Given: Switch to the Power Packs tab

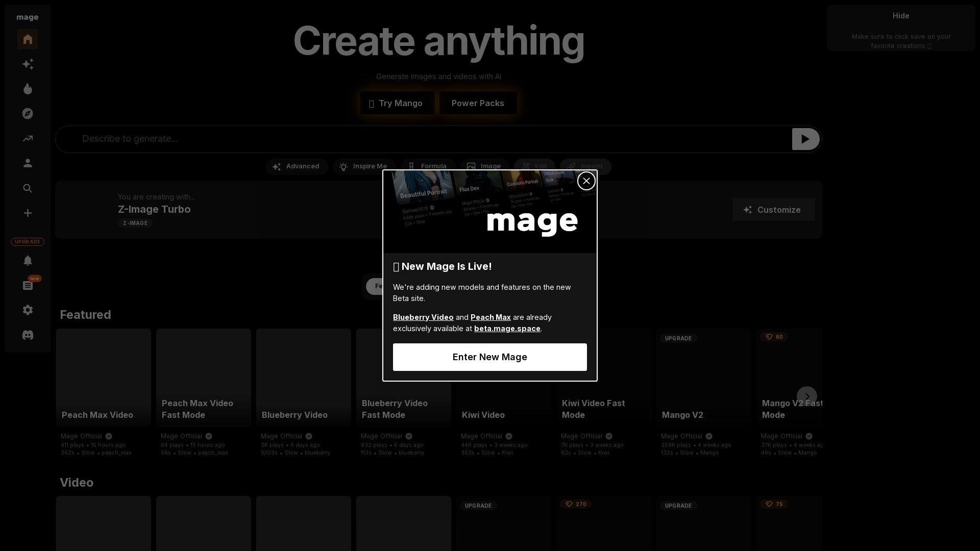Looking at the screenshot, I should pyautogui.click(x=478, y=103).
